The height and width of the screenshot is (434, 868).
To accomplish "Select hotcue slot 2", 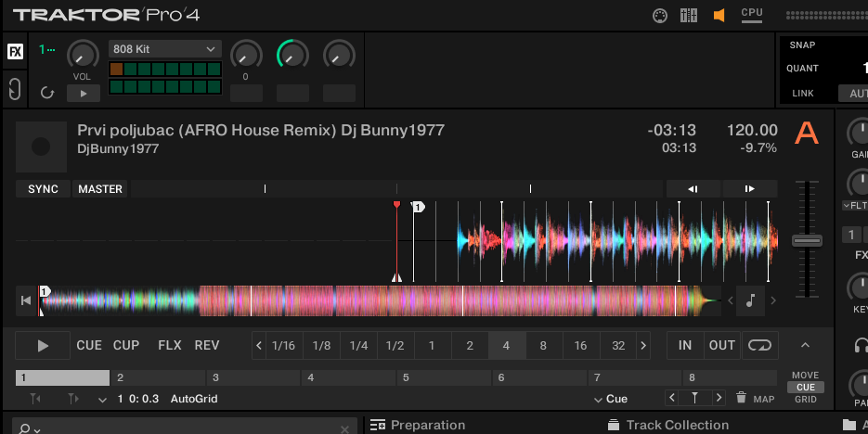I will tap(159, 377).
